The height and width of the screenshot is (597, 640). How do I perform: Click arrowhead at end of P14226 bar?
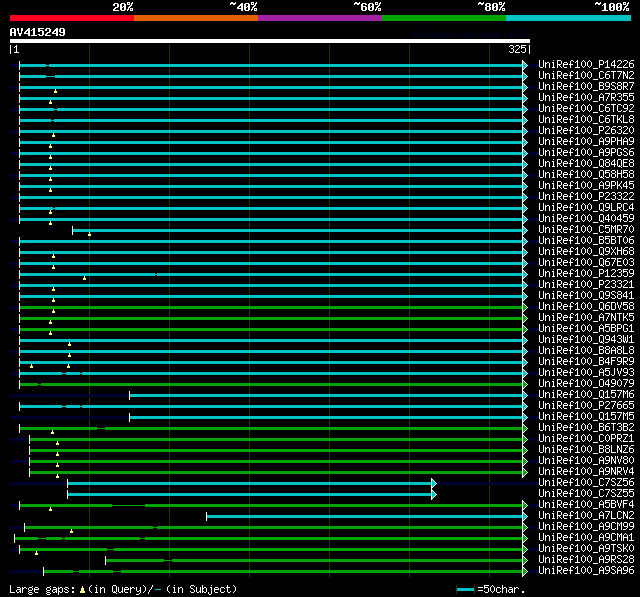click(x=525, y=65)
